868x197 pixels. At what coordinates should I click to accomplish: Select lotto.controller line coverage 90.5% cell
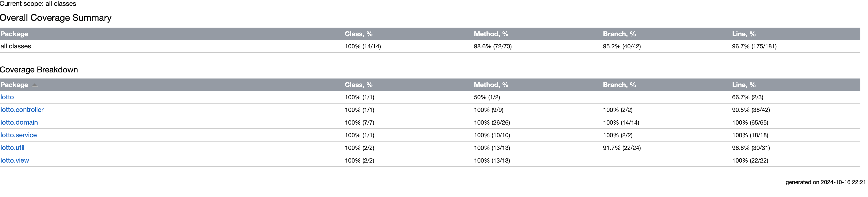pyautogui.click(x=751, y=110)
